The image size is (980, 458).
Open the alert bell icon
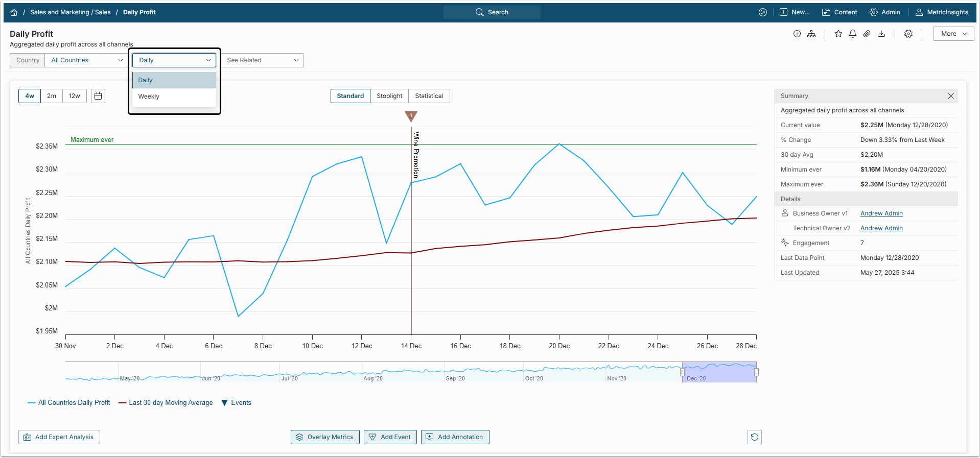pos(852,34)
